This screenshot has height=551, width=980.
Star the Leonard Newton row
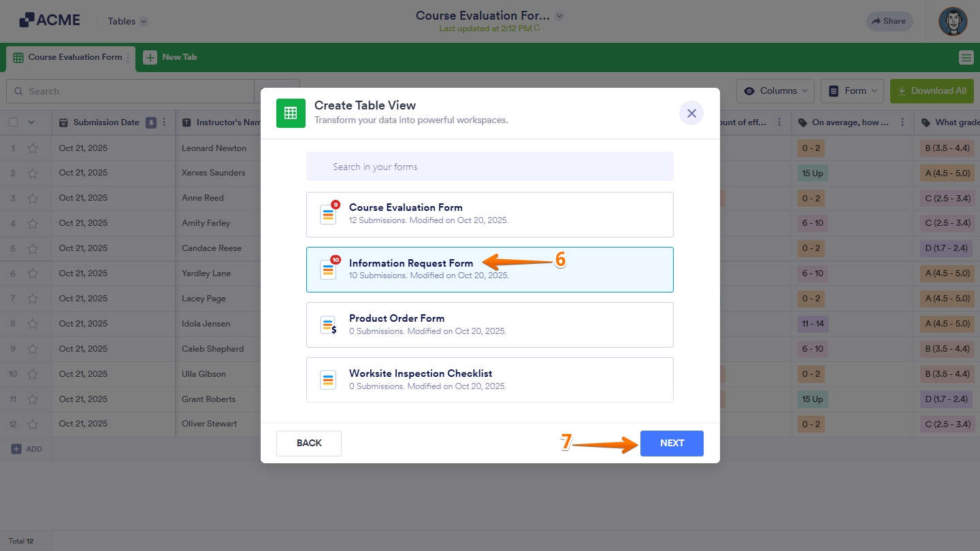point(32,148)
